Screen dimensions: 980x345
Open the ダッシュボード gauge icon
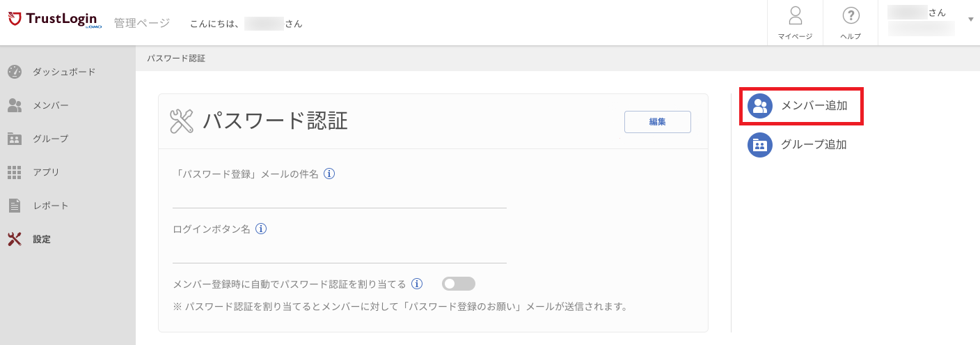[x=15, y=71]
